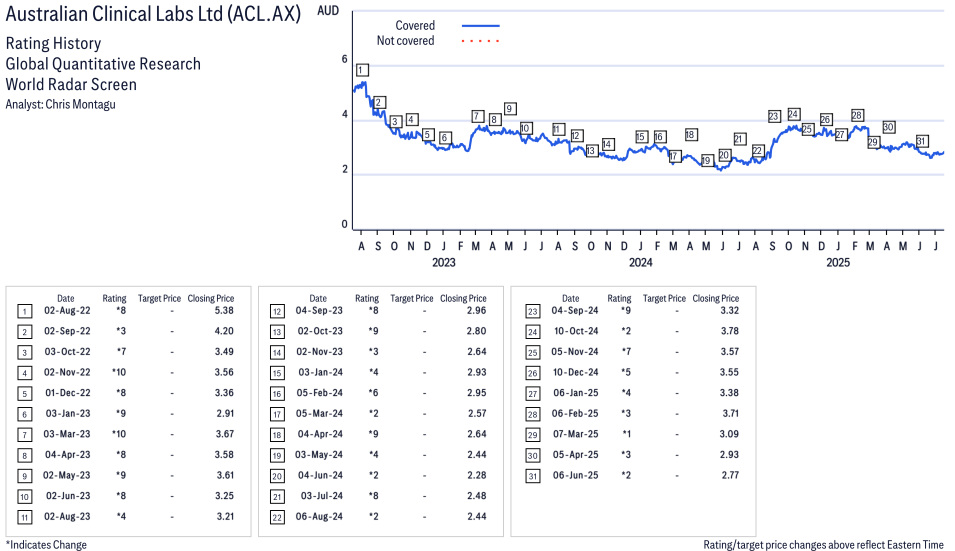Click the date 03-Jul-24
This screenshot has height=551, width=955.
click(x=322, y=496)
